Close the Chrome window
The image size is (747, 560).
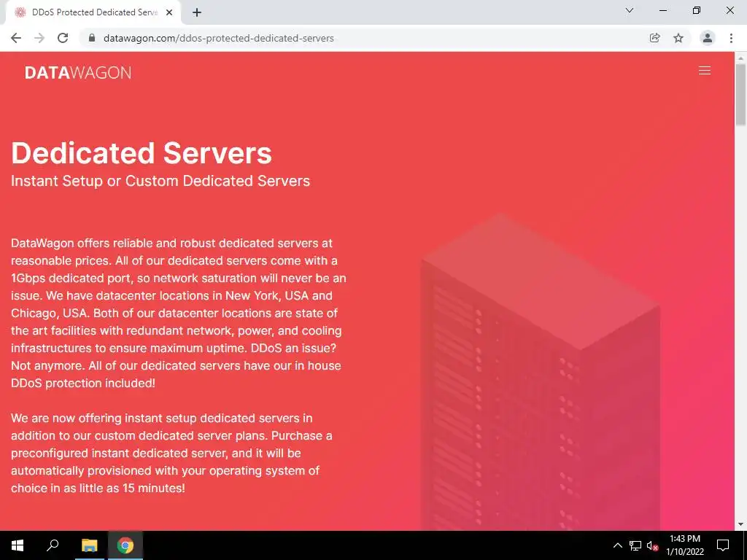[x=729, y=10]
